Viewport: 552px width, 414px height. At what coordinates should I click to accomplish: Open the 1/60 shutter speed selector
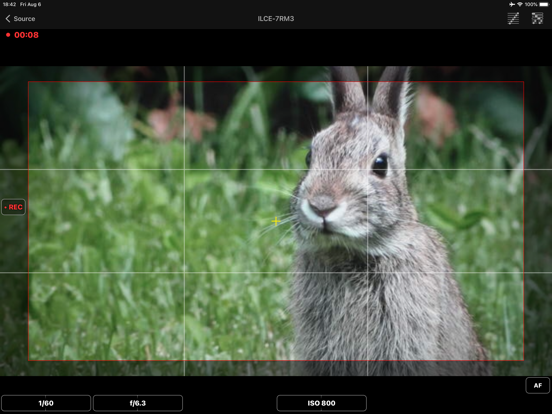46,403
